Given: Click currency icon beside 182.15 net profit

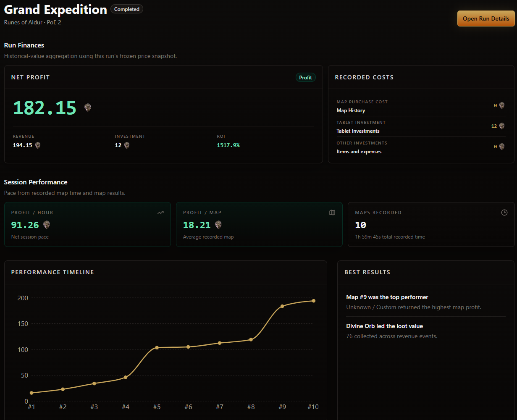Looking at the screenshot, I should pos(87,108).
